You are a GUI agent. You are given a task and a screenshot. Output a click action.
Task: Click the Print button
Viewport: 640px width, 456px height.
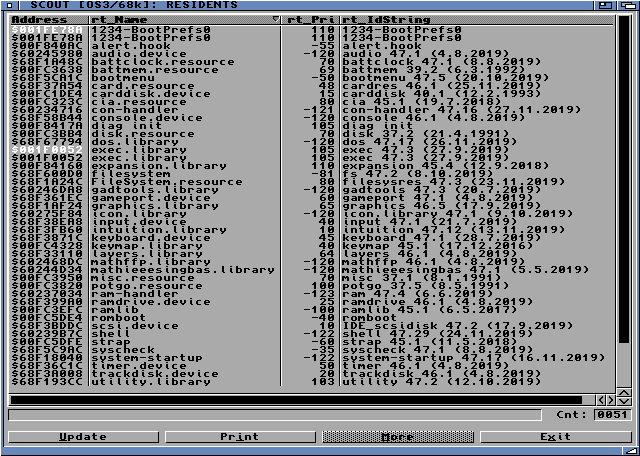tap(240, 437)
